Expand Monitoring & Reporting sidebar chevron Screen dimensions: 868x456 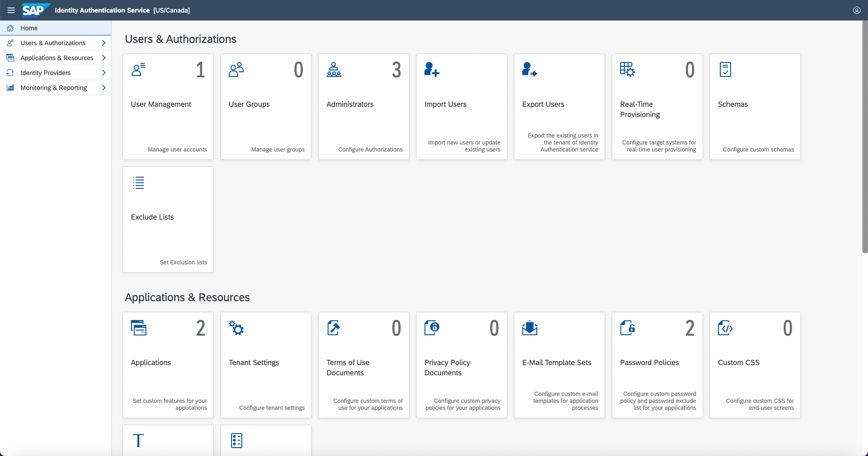pyautogui.click(x=103, y=88)
